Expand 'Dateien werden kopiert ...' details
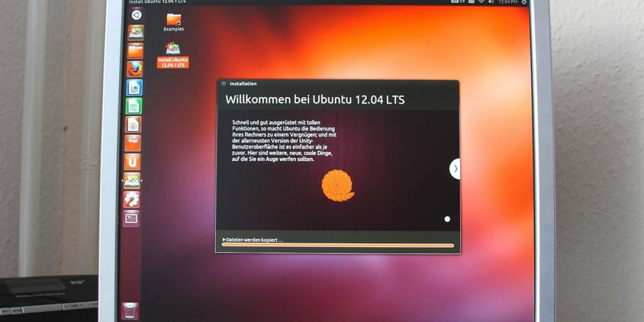 (x=253, y=240)
